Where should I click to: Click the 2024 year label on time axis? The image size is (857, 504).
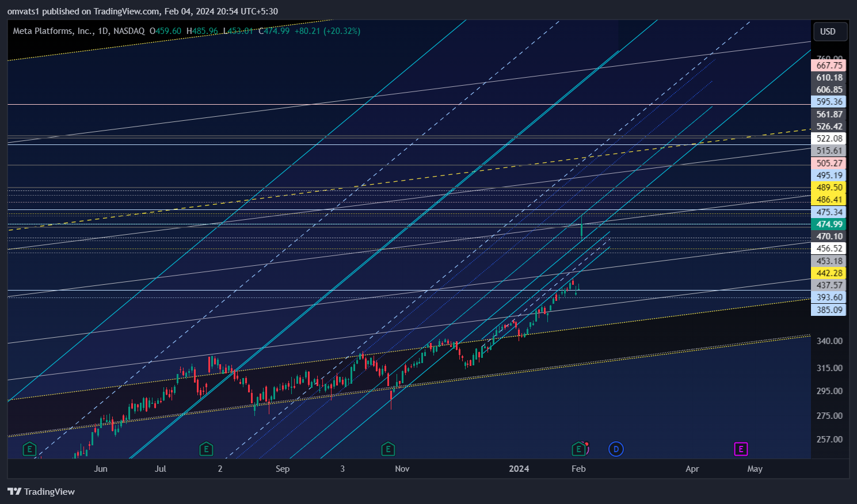tap(519, 469)
